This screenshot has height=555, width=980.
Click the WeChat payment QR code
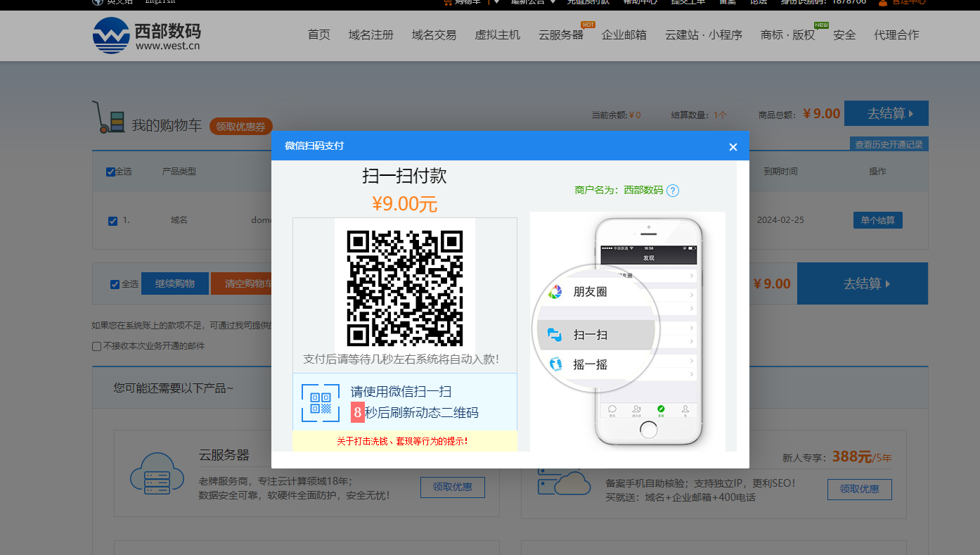[405, 288]
